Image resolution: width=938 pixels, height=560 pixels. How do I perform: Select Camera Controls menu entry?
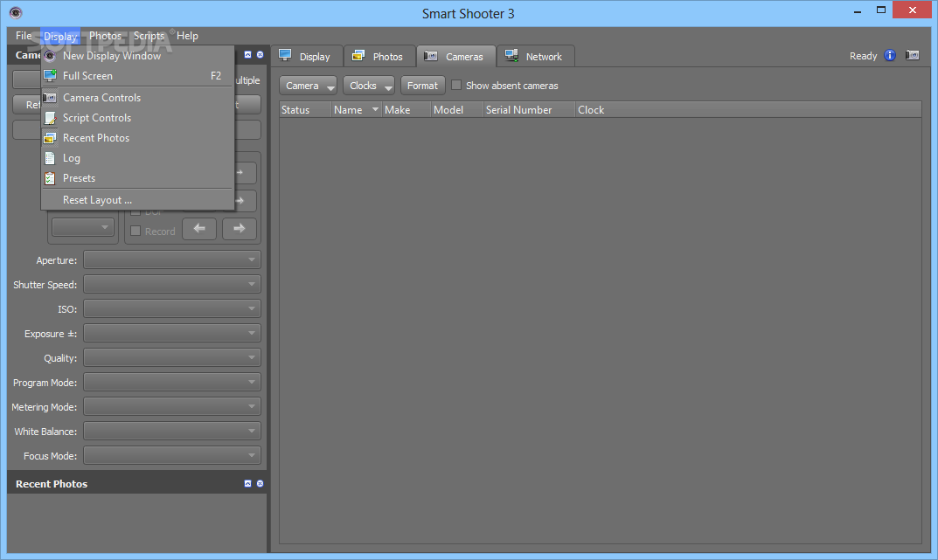pyautogui.click(x=137, y=98)
